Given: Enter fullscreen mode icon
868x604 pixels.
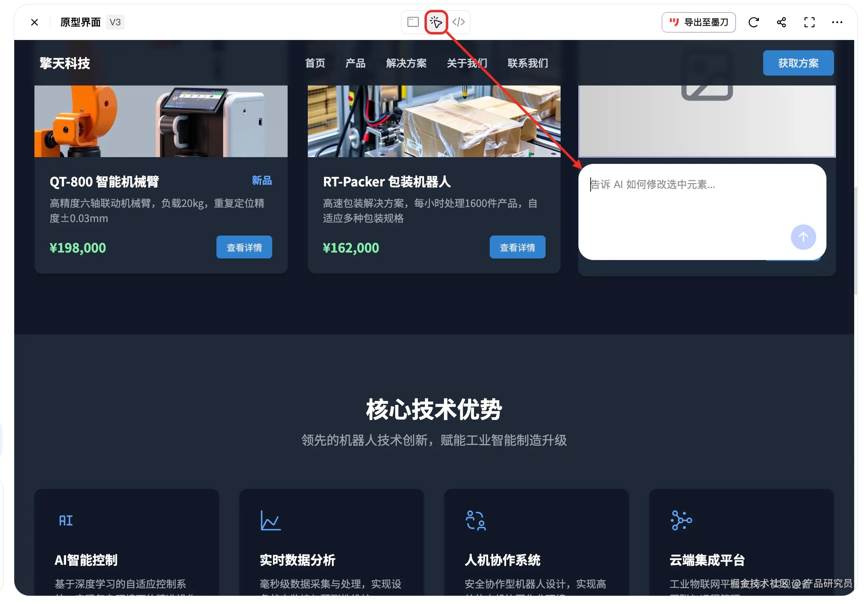Looking at the screenshot, I should click(809, 22).
